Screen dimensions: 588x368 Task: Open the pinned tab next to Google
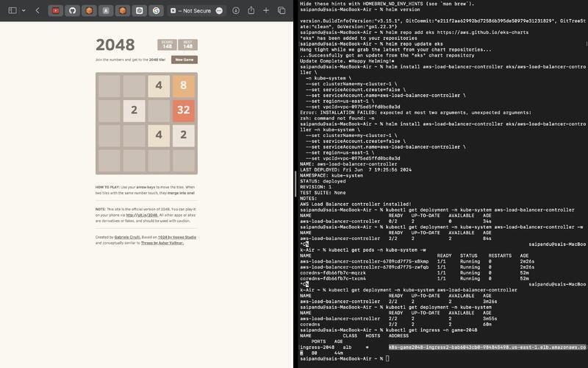[140, 10]
